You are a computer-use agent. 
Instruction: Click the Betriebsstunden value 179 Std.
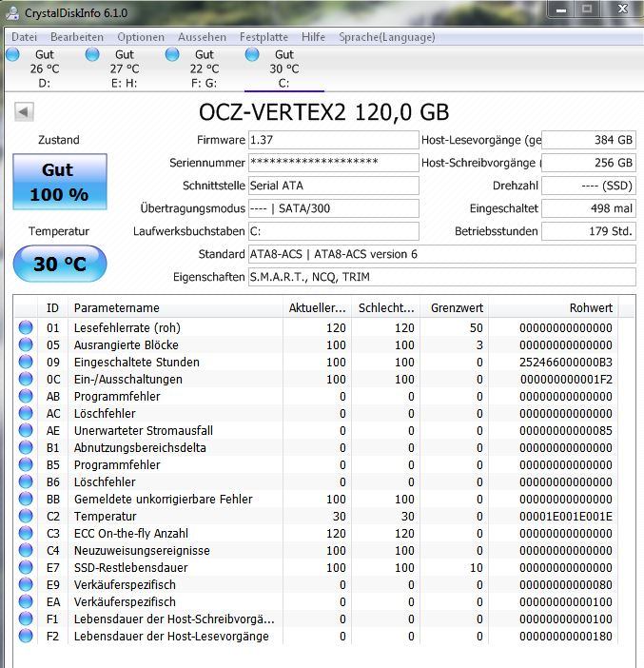pyautogui.click(x=589, y=231)
